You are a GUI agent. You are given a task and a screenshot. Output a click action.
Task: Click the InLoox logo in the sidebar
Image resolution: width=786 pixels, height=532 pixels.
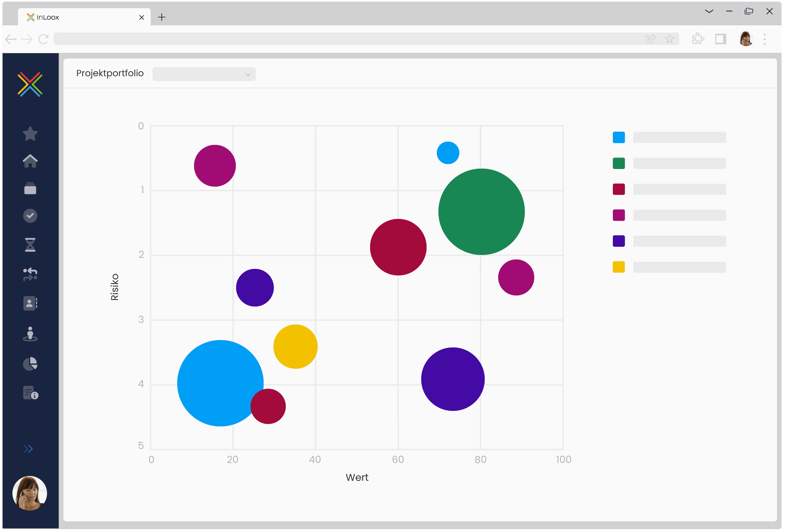[x=30, y=84]
